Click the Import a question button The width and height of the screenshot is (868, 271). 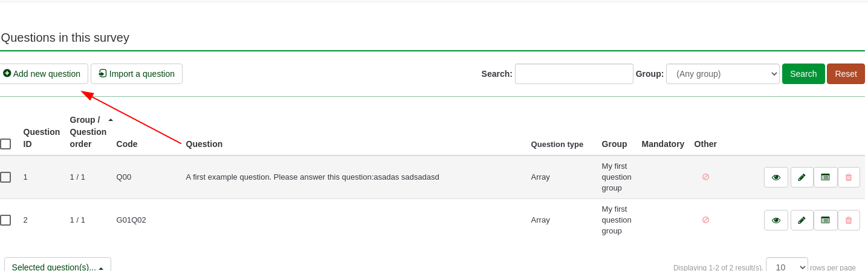pos(137,74)
